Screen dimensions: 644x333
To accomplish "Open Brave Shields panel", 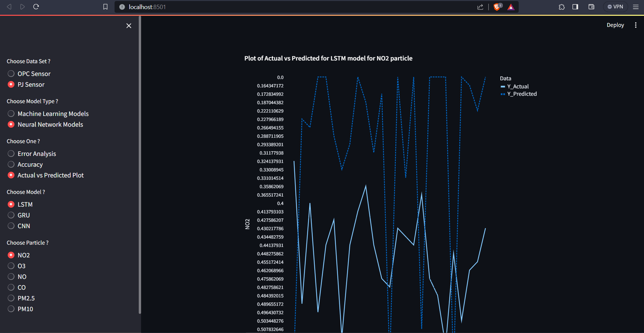I will click(x=498, y=7).
